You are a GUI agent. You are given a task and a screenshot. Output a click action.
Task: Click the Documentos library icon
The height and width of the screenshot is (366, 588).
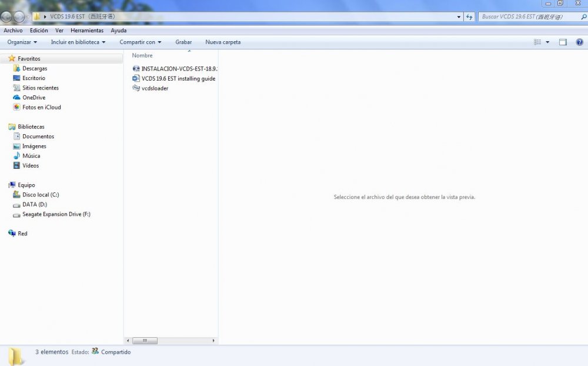(16, 137)
